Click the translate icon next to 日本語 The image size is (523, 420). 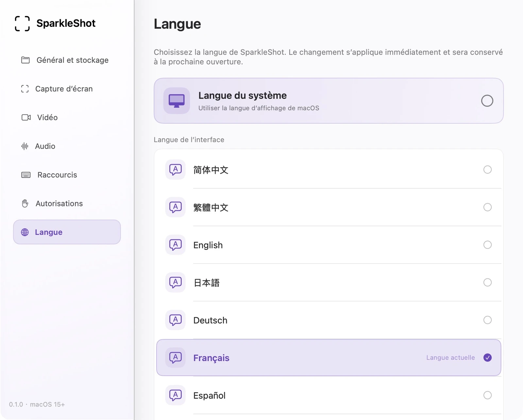coord(176,282)
